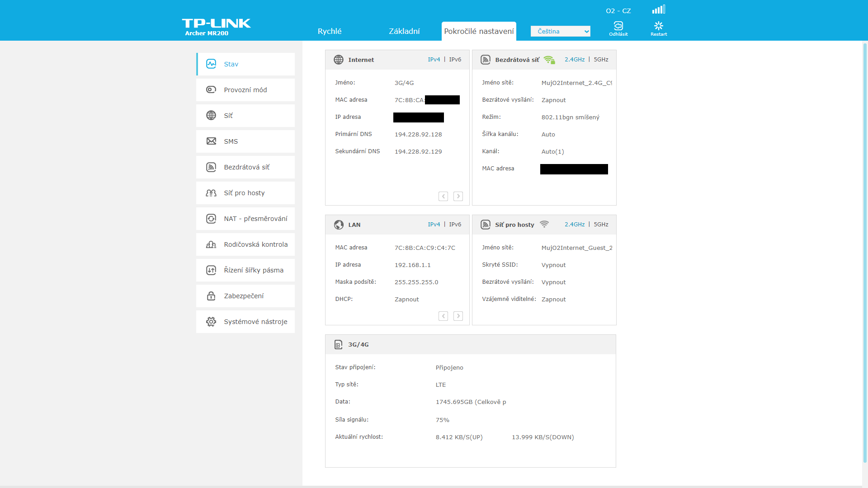Click Systémové nástroje gear icon
The image size is (868, 488).
tap(211, 322)
